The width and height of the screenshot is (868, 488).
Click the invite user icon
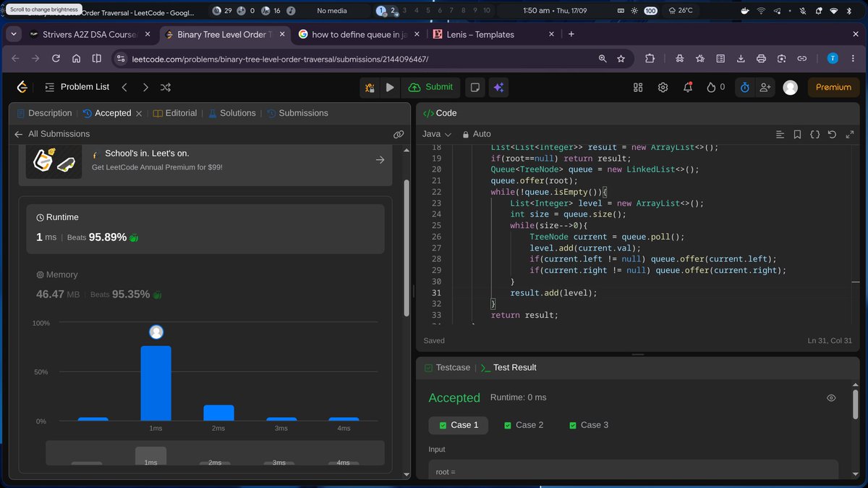click(765, 87)
